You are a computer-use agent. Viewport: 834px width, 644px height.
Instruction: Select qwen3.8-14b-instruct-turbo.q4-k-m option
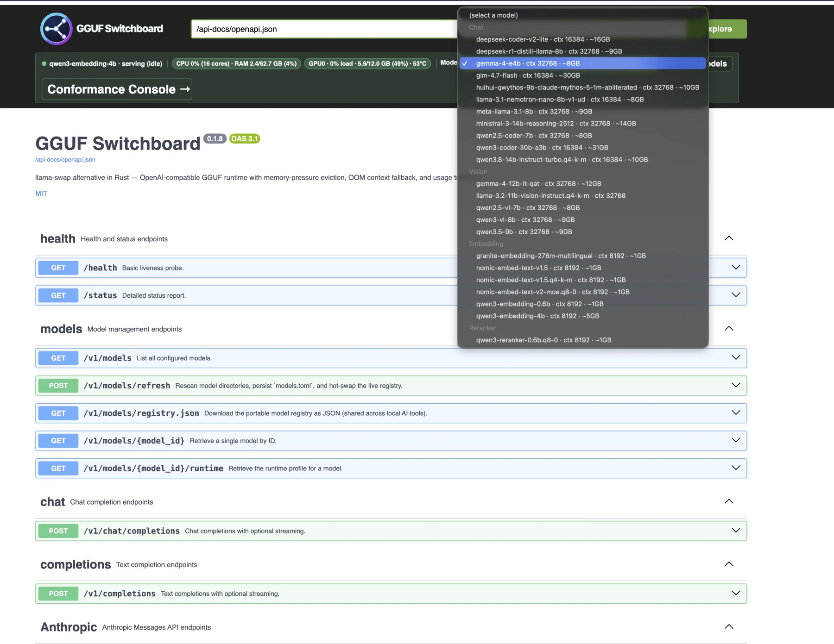(x=582, y=160)
